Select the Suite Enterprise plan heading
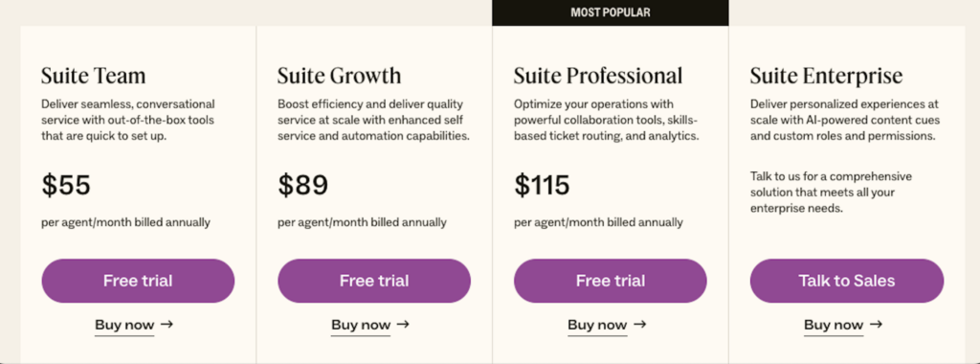Viewport: 980px width, 364px height. pyautogui.click(x=826, y=76)
